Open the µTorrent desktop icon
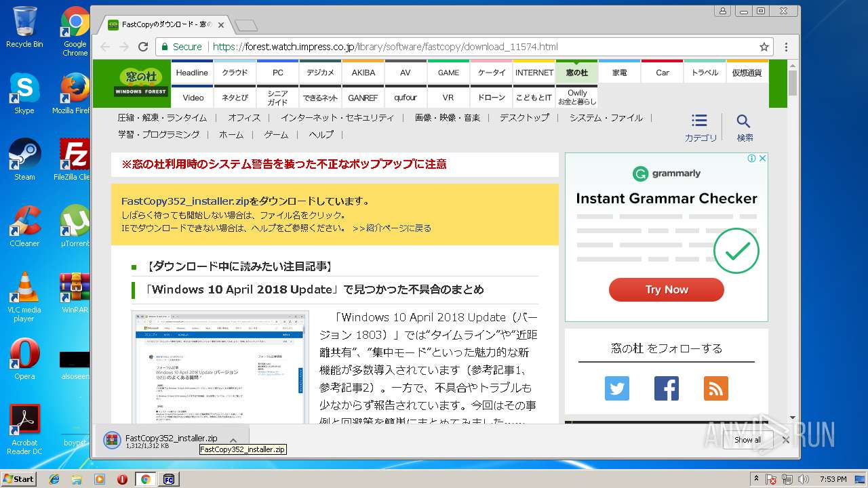The height and width of the screenshot is (488, 868). [x=75, y=226]
